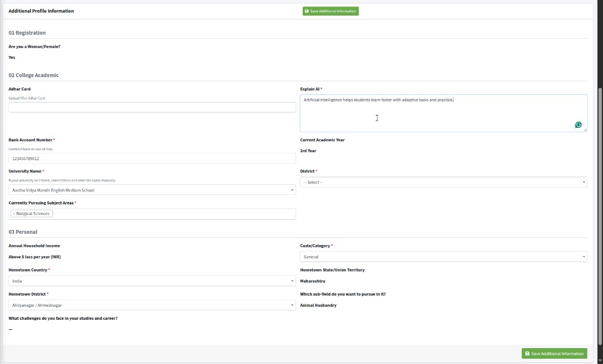Screen dimensions: 603x364
Task: Open the District select dropdown
Action: click(443, 182)
